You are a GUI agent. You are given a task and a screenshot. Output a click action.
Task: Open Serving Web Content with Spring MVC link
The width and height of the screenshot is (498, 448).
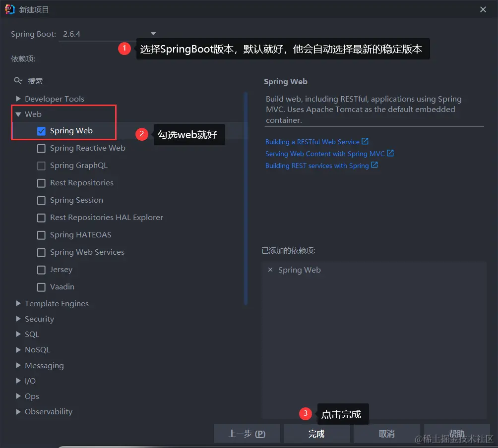pos(324,154)
